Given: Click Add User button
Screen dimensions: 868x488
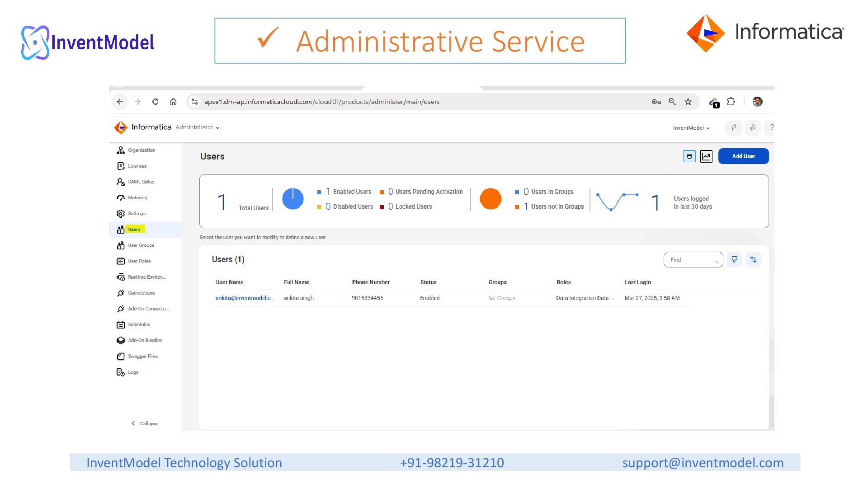Looking at the screenshot, I should pyautogui.click(x=743, y=156).
